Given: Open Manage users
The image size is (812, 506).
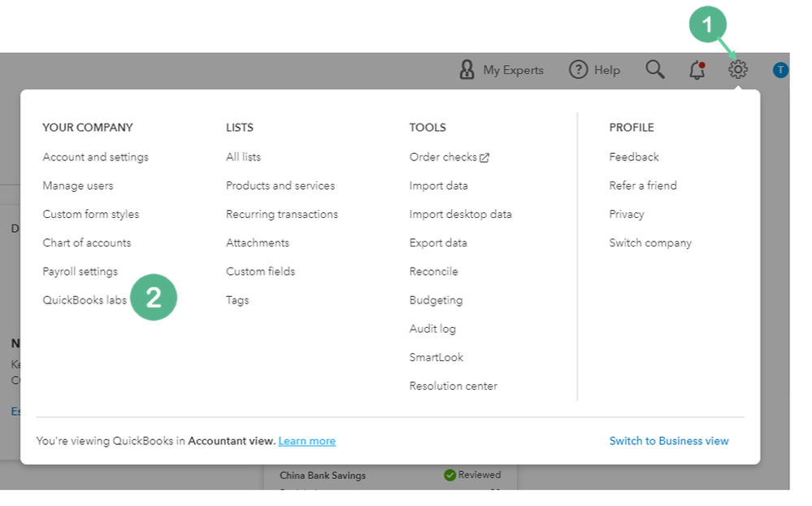Looking at the screenshot, I should (78, 185).
